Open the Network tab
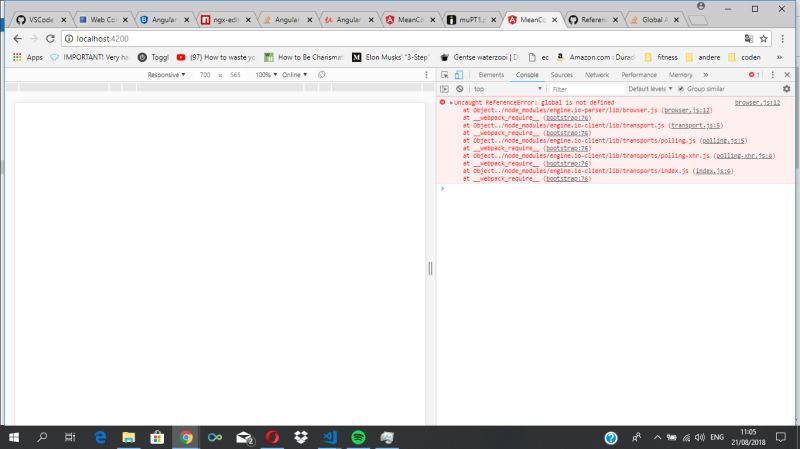This screenshot has height=449, width=800. point(597,74)
